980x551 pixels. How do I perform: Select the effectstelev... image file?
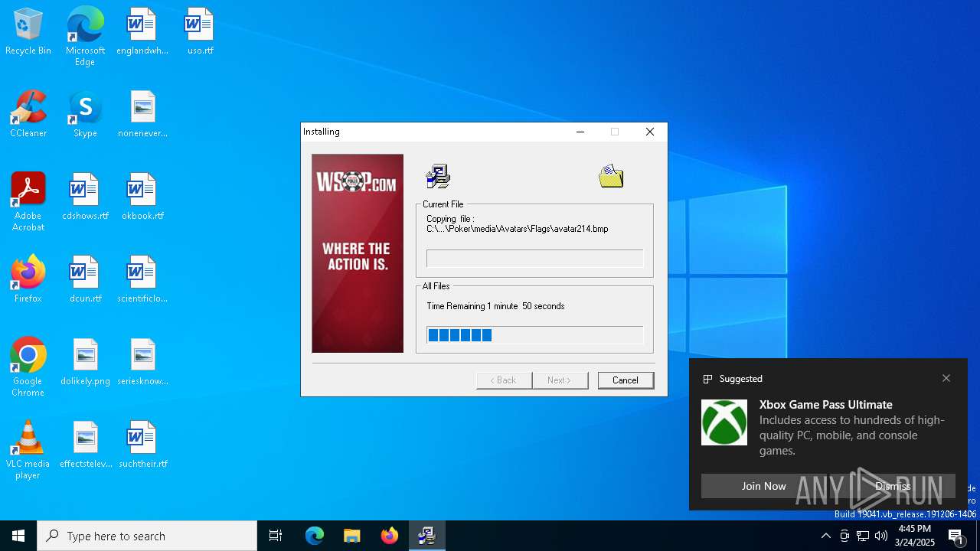[x=85, y=444]
